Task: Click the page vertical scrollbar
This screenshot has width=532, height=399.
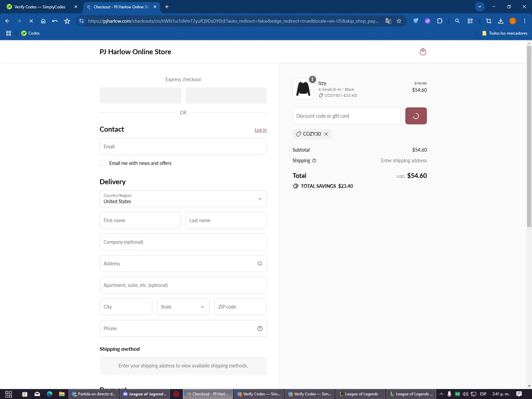Action: 529,136
